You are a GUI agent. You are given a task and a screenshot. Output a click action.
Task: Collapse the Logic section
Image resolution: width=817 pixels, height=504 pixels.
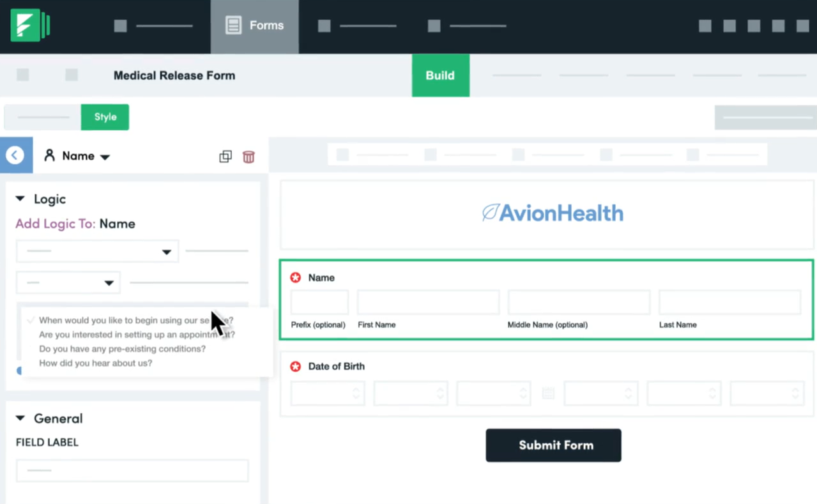tap(20, 199)
